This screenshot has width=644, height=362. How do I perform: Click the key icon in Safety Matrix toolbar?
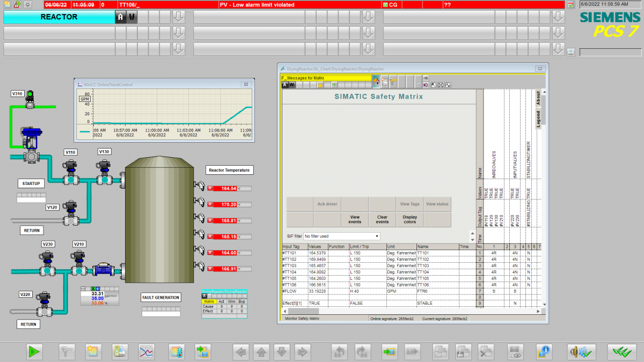393,81
